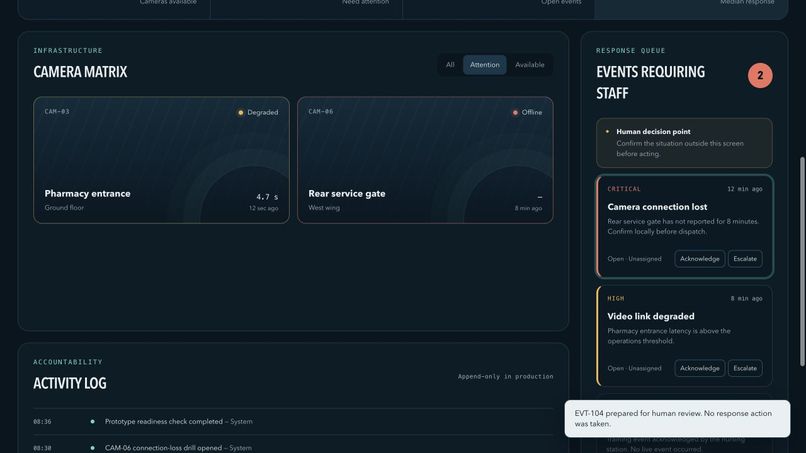
Task: Acknowledge the Camera connection lost event
Action: pyautogui.click(x=700, y=259)
